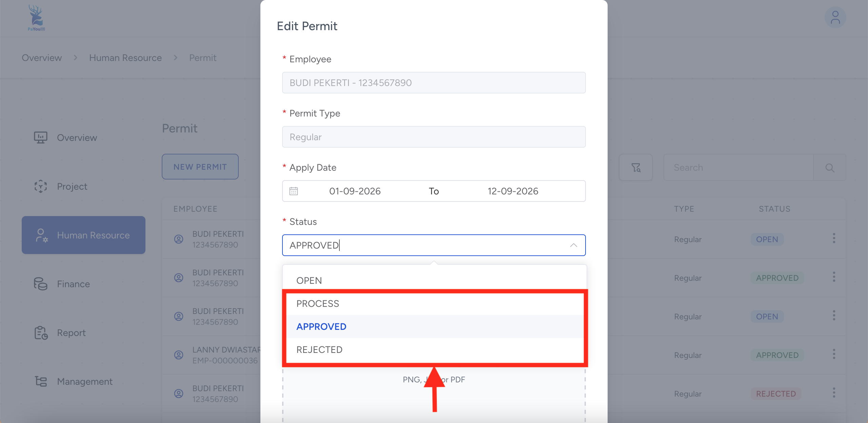
Task: Open three-dot menu for REJECTED permit row
Action: [834, 393]
